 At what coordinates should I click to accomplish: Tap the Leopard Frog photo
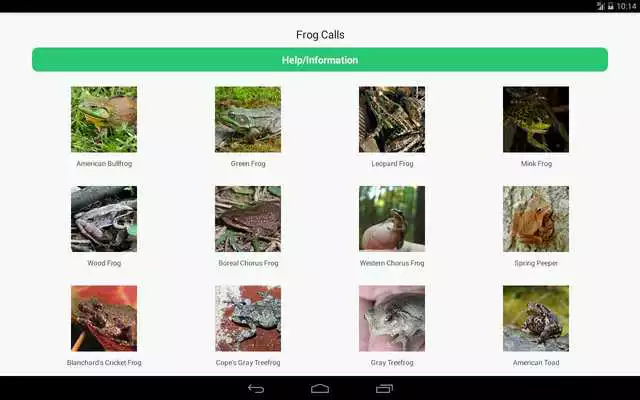coord(392,119)
